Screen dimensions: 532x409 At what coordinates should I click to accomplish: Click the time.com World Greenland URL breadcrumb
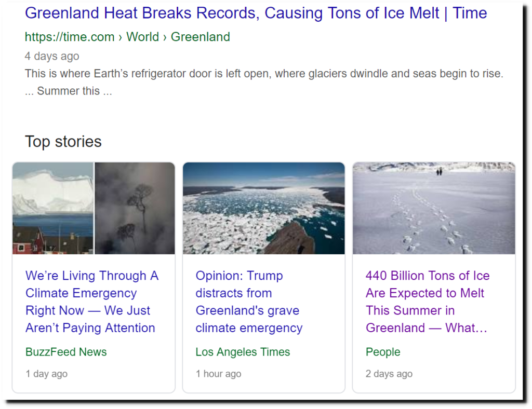pos(127,37)
